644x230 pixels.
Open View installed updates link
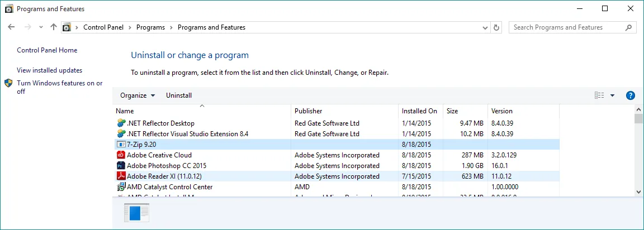click(x=49, y=70)
